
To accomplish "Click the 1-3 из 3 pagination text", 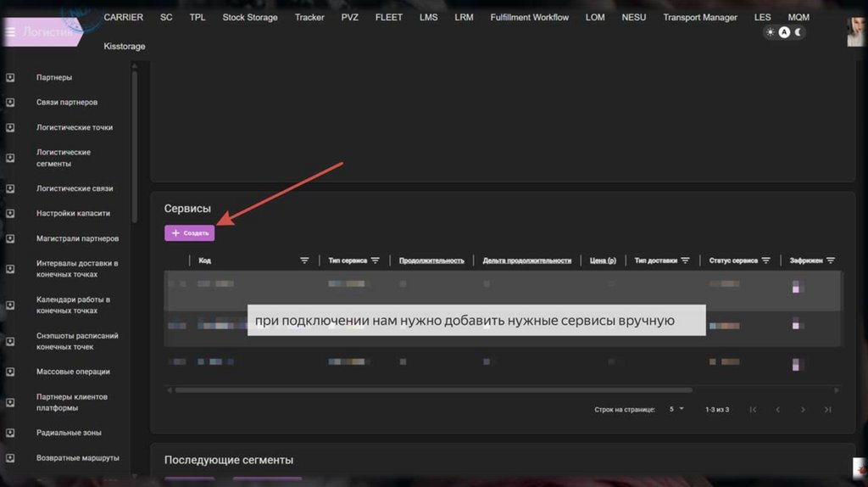I will [717, 410].
